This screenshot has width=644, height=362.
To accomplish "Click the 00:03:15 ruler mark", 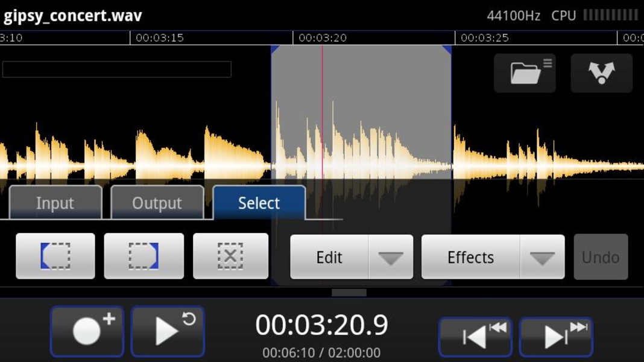I will [x=159, y=38].
